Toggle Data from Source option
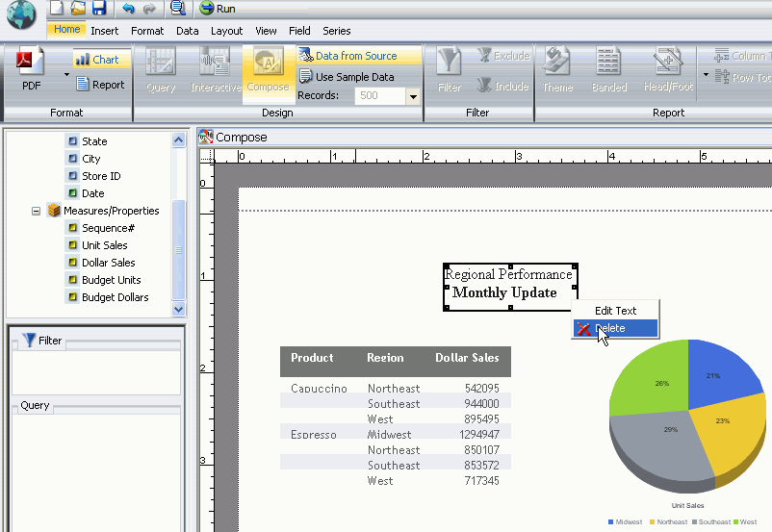This screenshot has width=772, height=532. coord(359,56)
